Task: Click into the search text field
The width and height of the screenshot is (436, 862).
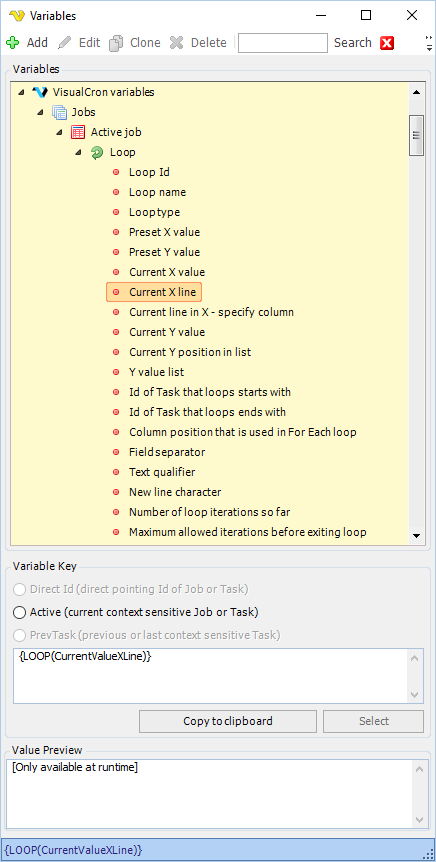Action: (x=283, y=43)
